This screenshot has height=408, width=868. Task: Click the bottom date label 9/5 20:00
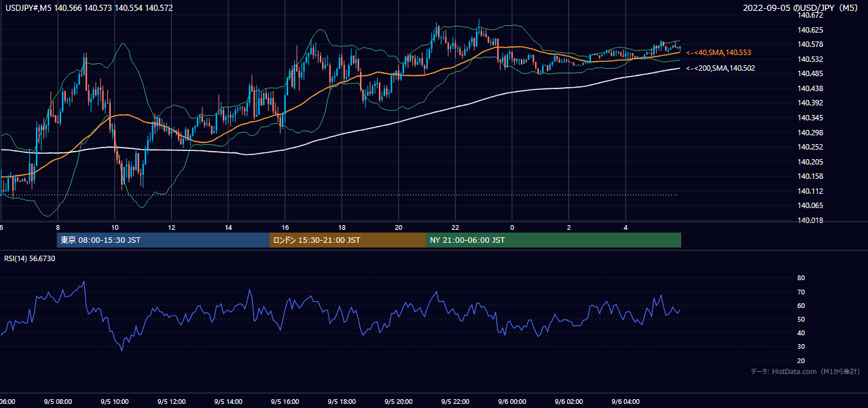click(x=399, y=401)
